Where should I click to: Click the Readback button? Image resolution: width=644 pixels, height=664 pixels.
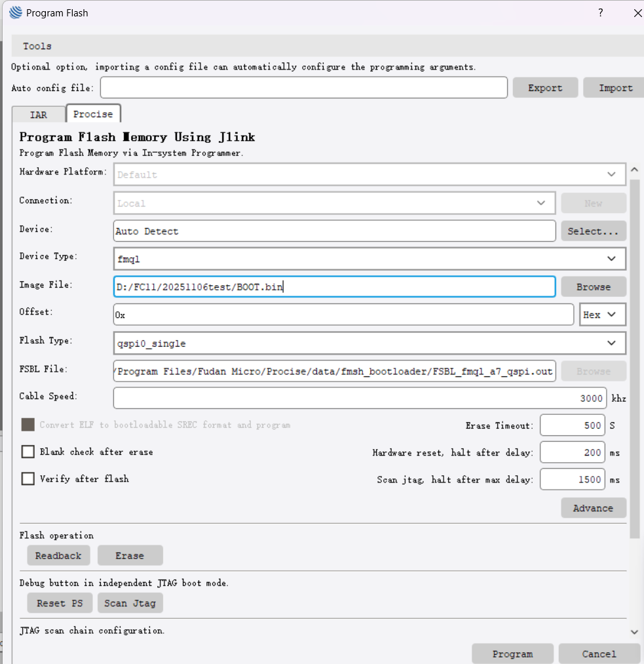click(58, 555)
